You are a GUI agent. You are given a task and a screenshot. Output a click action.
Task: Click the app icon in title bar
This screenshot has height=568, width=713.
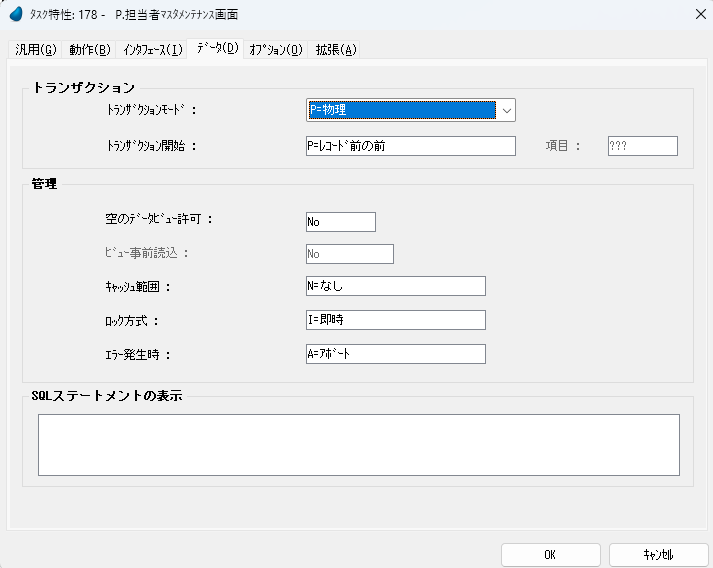pyautogui.click(x=15, y=15)
